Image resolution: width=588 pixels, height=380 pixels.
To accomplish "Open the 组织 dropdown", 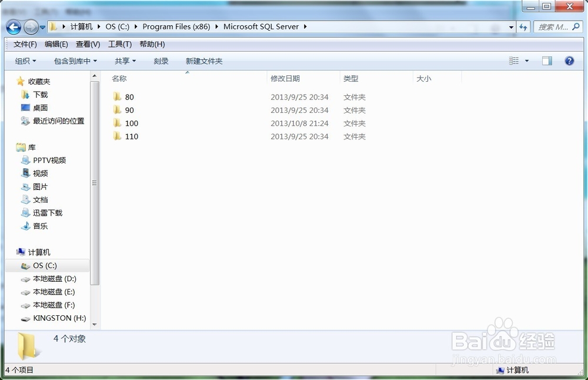I will click(25, 61).
